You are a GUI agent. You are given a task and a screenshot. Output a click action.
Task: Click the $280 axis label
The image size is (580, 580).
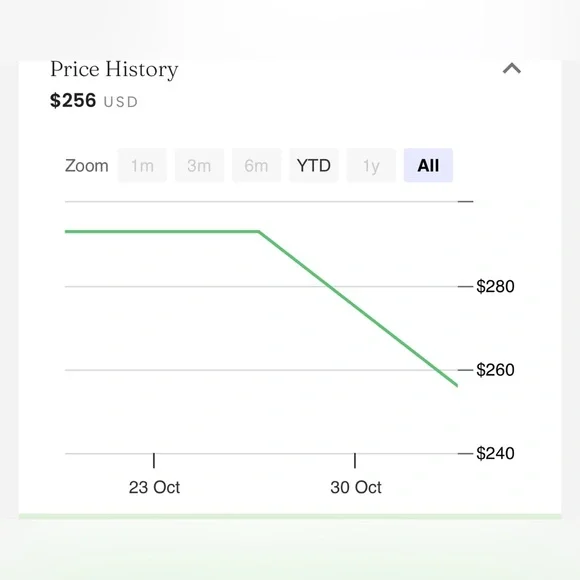point(495,286)
